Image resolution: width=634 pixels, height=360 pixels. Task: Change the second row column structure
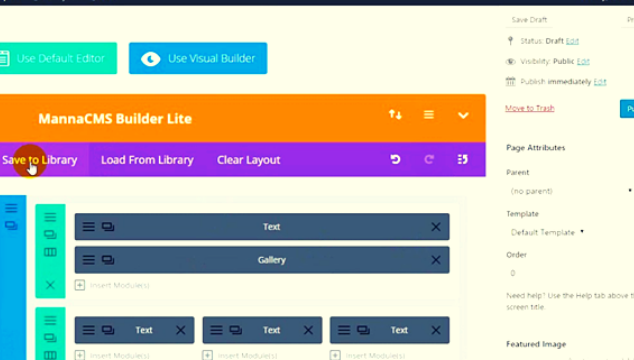tap(50, 355)
